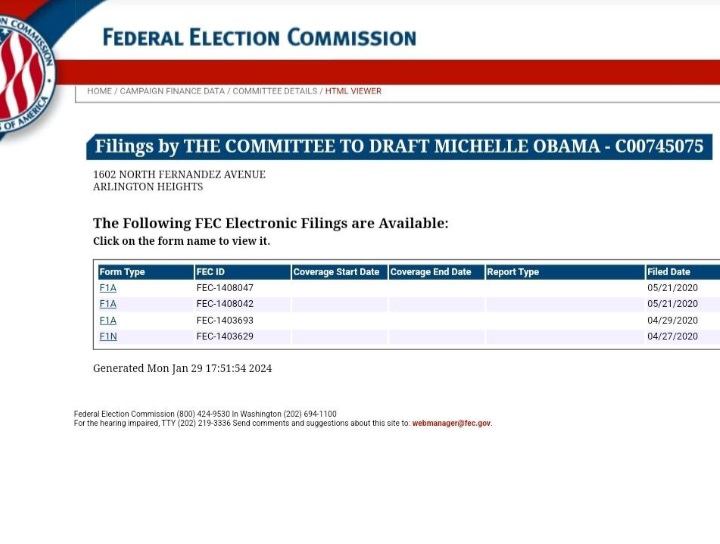Navigate to the COMMITTEE DETAILS breadcrumb
The height and width of the screenshot is (544, 720).
(275, 91)
